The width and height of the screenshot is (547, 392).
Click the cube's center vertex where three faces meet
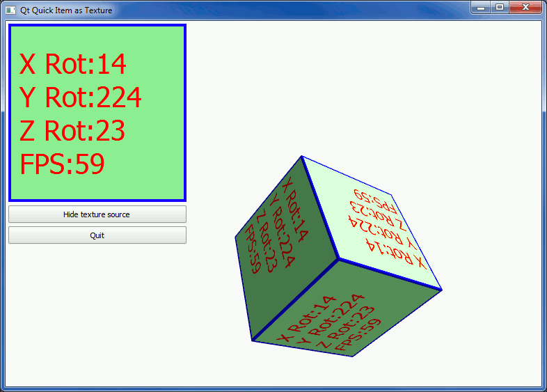tap(339, 259)
